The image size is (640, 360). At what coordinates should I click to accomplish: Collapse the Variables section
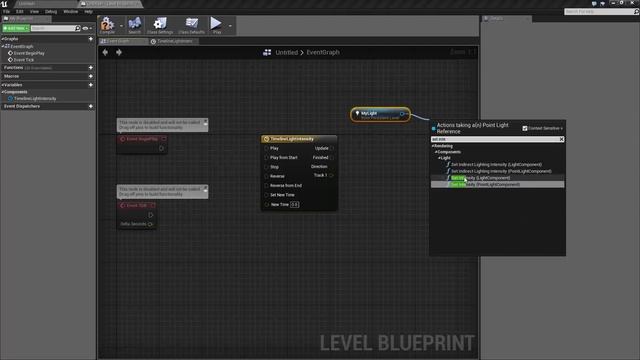click(2, 85)
